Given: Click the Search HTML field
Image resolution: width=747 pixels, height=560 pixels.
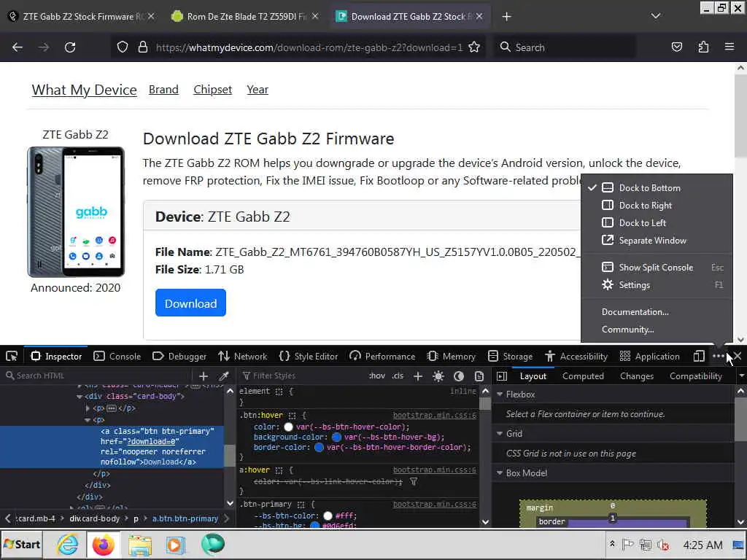Looking at the screenshot, I should coord(98,376).
